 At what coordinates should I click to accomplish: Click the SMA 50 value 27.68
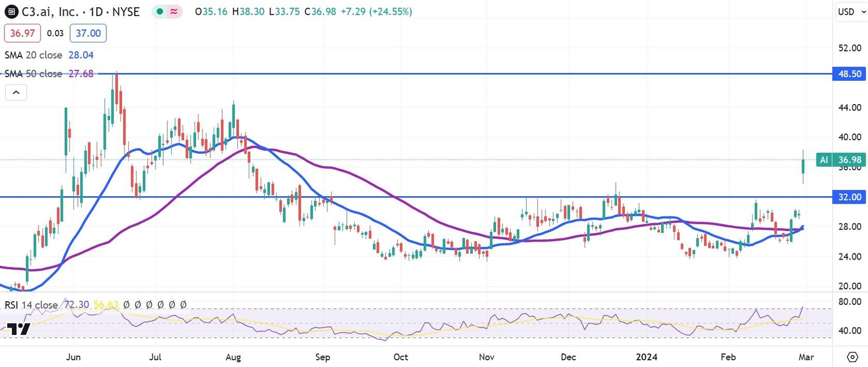(x=81, y=74)
